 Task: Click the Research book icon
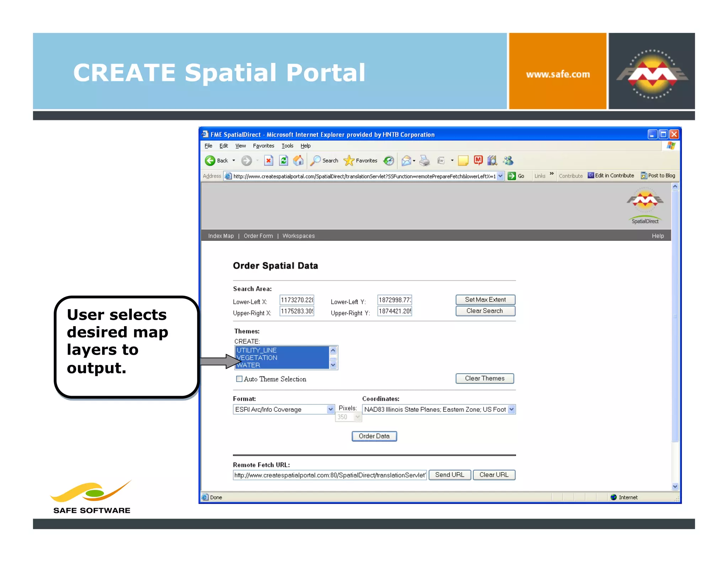click(x=492, y=161)
